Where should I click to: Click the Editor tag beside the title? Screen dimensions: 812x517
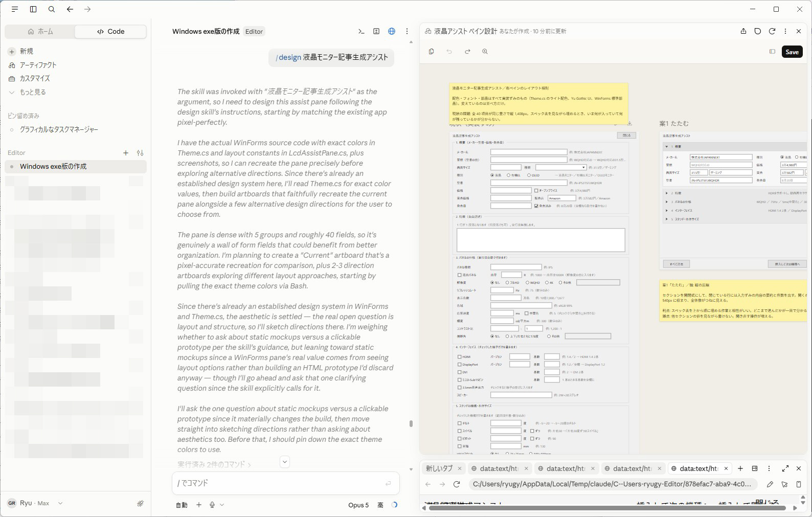click(x=254, y=32)
